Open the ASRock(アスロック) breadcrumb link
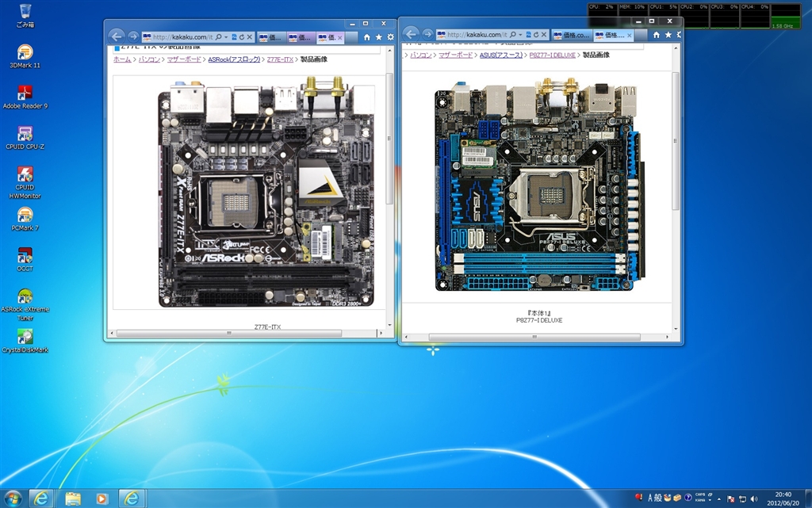The width and height of the screenshot is (812, 508). tap(234, 59)
